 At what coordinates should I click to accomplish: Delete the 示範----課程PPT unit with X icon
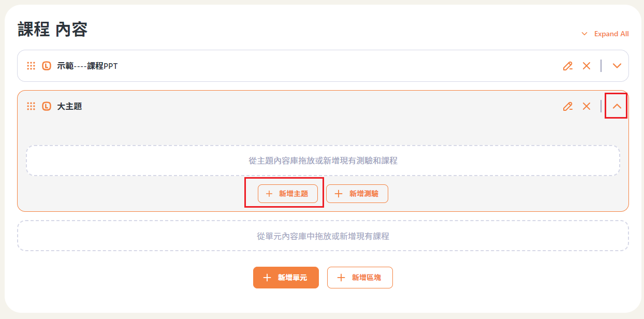click(587, 66)
